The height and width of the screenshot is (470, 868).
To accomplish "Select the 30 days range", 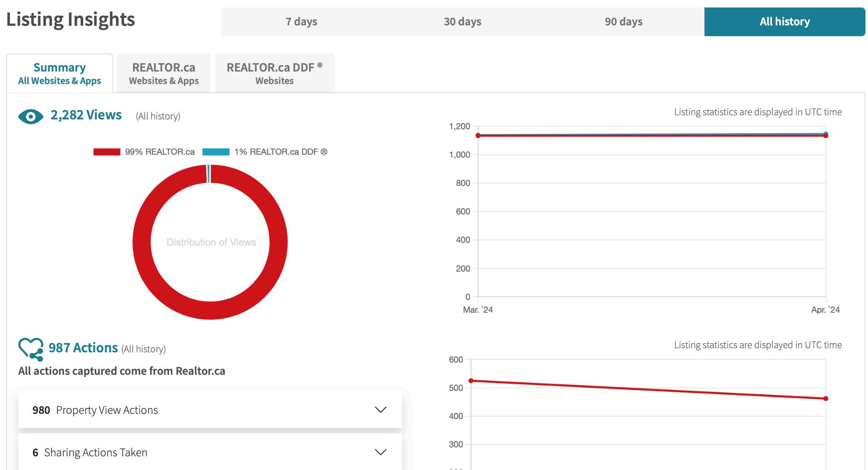I will tap(462, 22).
